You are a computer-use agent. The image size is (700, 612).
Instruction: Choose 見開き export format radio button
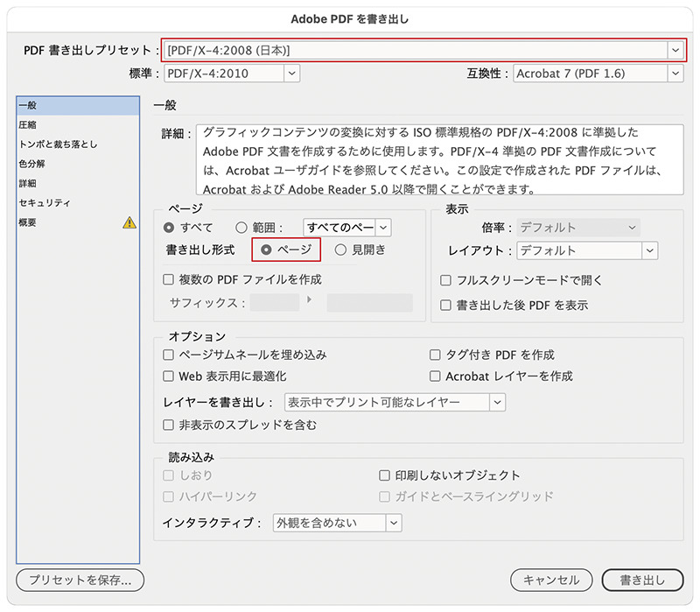coord(340,250)
